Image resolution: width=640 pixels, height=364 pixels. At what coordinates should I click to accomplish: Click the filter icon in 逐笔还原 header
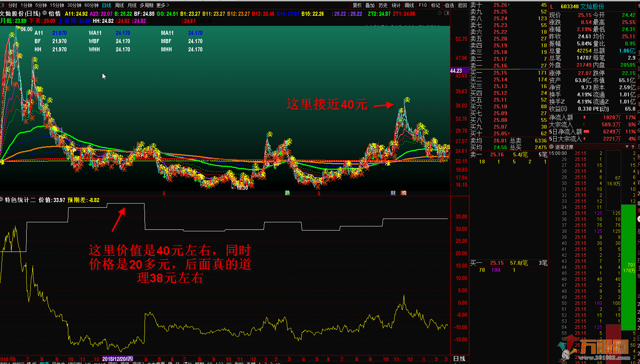pyautogui.click(x=627, y=147)
